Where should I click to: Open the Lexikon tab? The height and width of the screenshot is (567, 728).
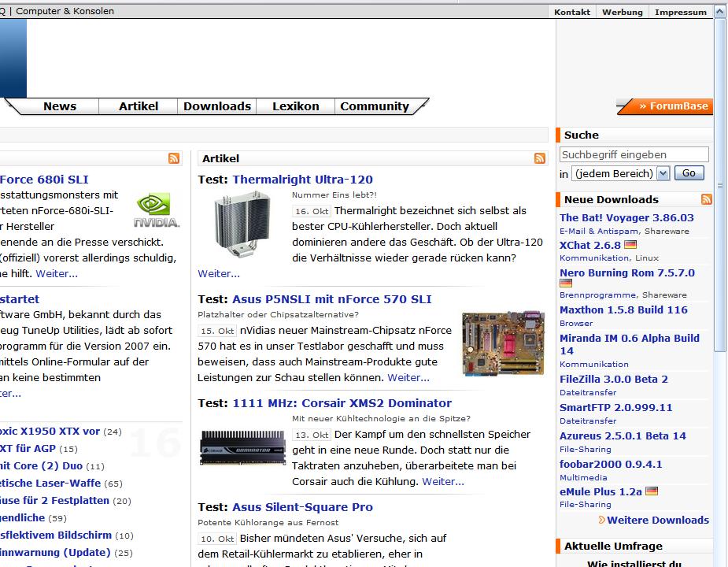coord(296,106)
